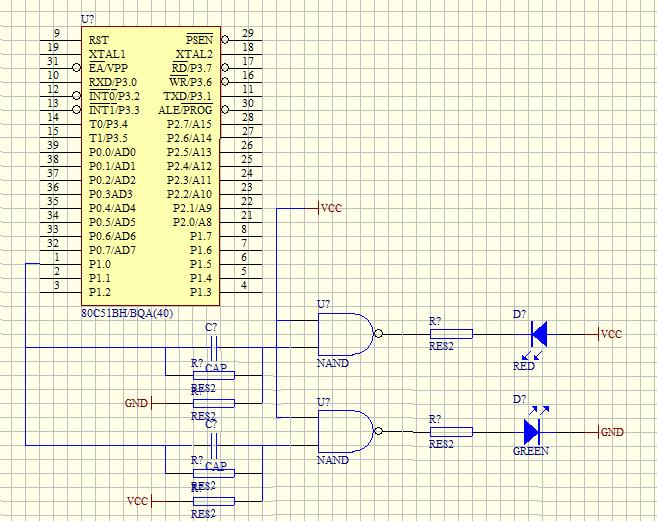Click the upper NAND gate symbol
Viewport: 657px width, 521px height.
coord(345,333)
